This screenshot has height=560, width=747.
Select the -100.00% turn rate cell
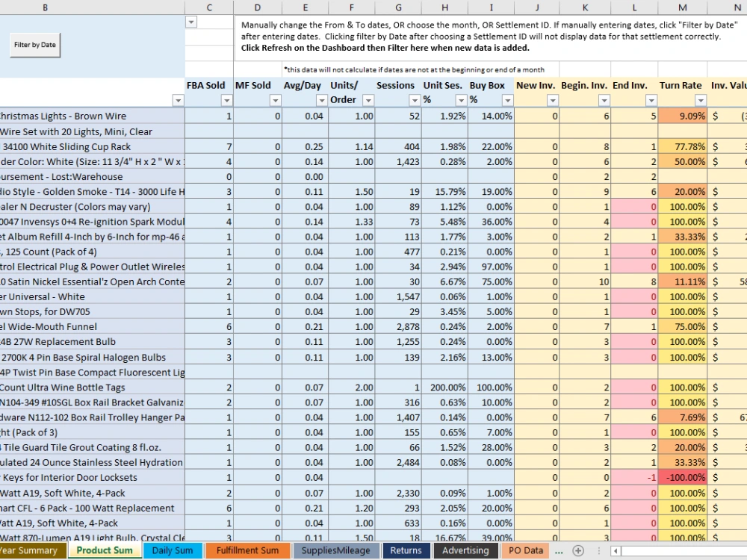[682, 477]
